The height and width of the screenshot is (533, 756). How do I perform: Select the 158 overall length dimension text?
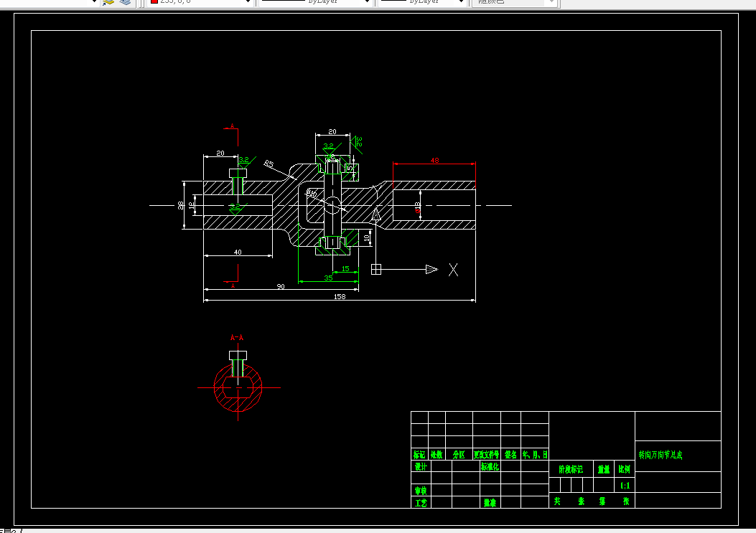340,296
